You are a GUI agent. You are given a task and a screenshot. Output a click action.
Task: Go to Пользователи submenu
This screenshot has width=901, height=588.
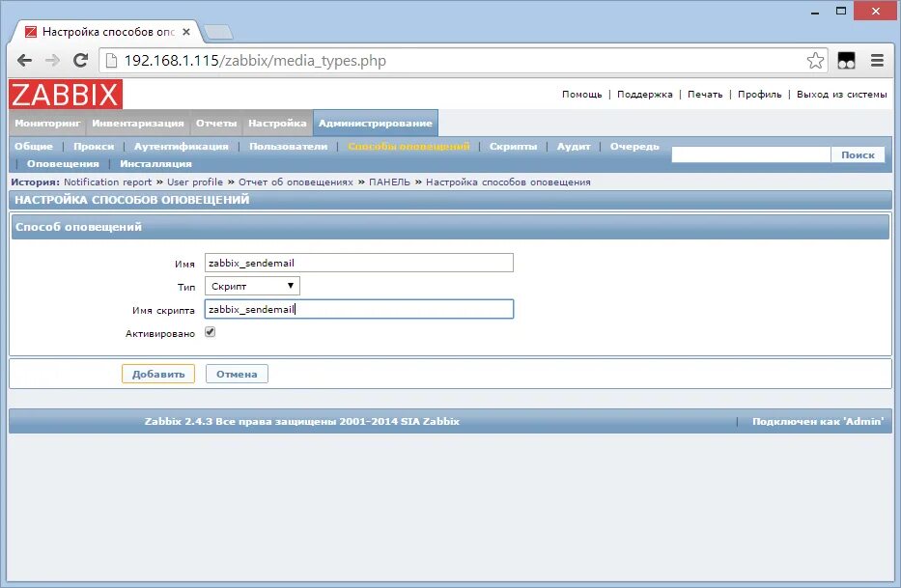(x=289, y=147)
